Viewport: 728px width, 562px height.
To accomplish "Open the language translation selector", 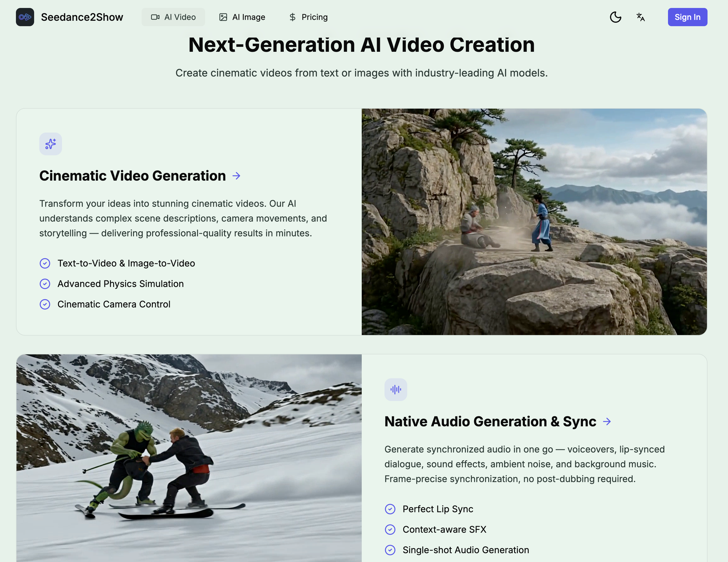I will [x=640, y=17].
